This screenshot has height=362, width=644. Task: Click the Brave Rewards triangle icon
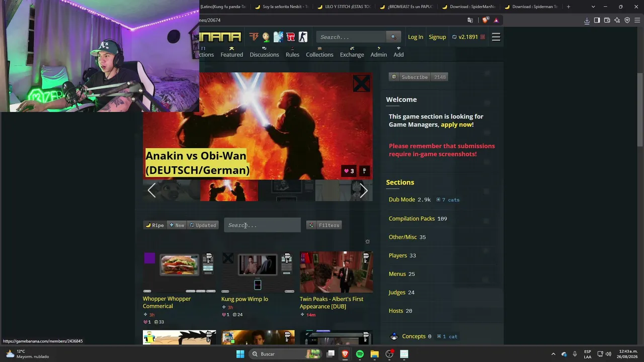tap(496, 20)
